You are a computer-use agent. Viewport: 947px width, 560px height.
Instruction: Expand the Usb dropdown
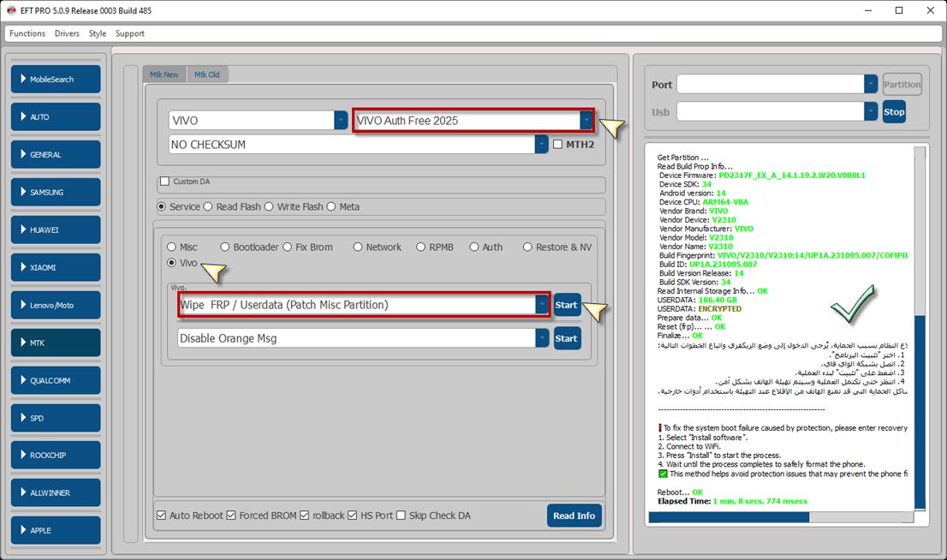coord(870,111)
